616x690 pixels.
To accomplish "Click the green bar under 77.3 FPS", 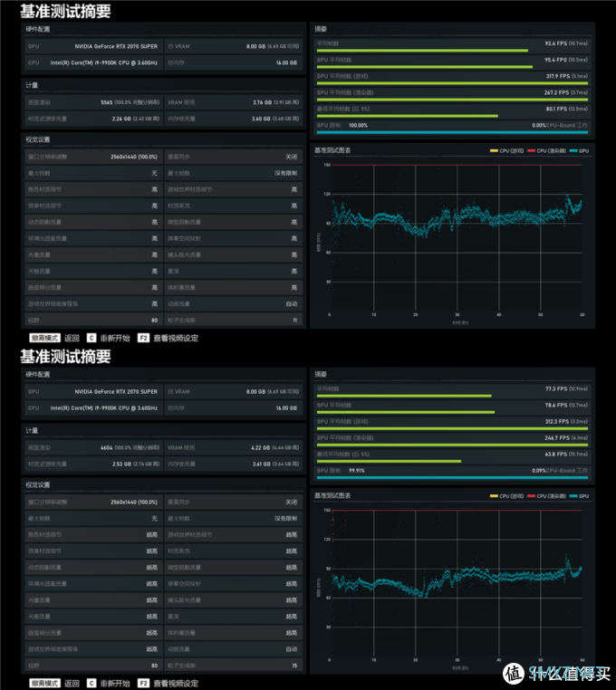I will click(x=404, y=396).
